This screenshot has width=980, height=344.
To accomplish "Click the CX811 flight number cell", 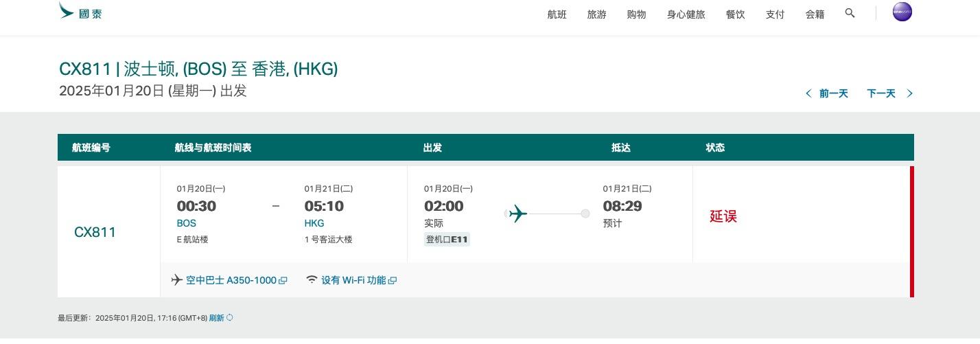I will 95,232.
